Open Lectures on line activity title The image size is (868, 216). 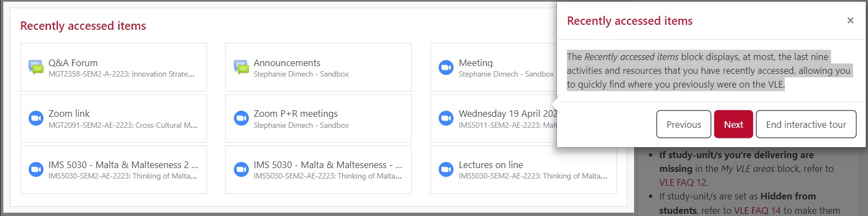(x=491, y=165)
